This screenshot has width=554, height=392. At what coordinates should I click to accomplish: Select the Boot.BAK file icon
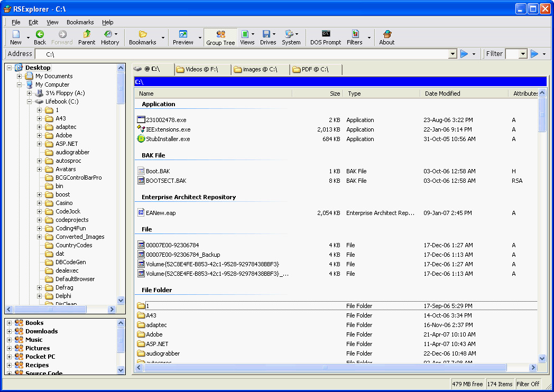click(141, 171)
